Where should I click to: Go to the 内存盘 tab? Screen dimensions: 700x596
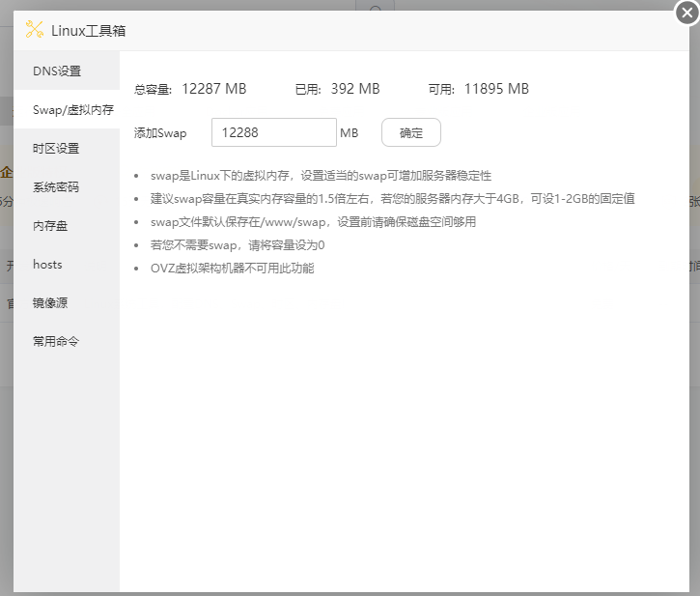67,226
